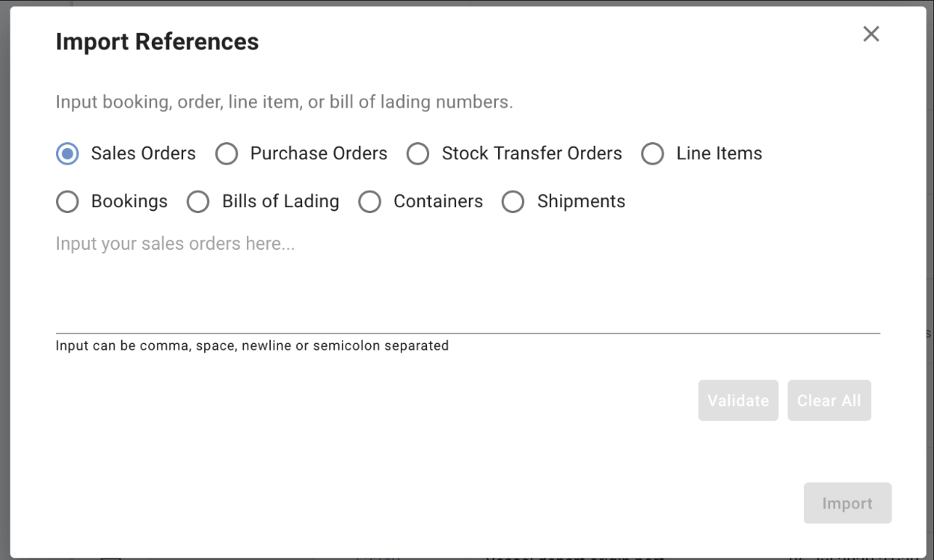Choose the Purchase Orders radio option
Viewport: 934px width, 560px height.
pos(227,154)
